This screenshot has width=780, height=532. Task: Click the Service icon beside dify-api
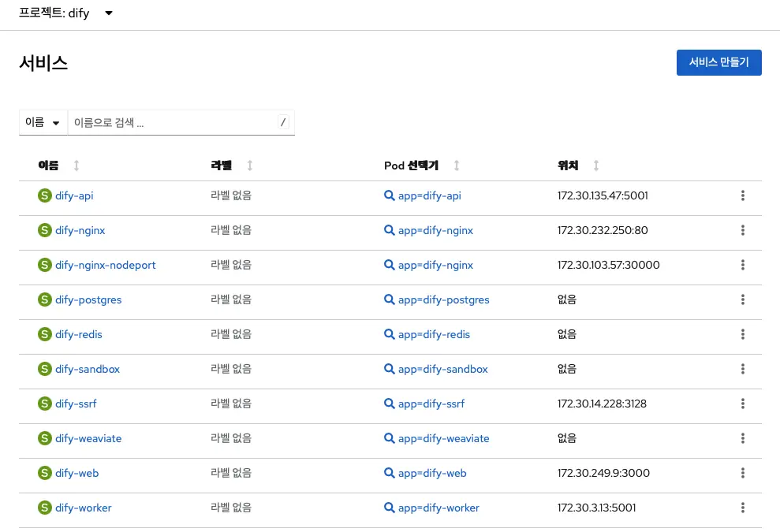[x=45, y=195]
